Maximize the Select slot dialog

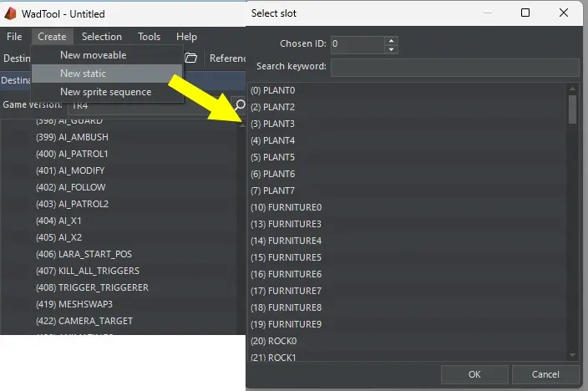coord(525,13)
